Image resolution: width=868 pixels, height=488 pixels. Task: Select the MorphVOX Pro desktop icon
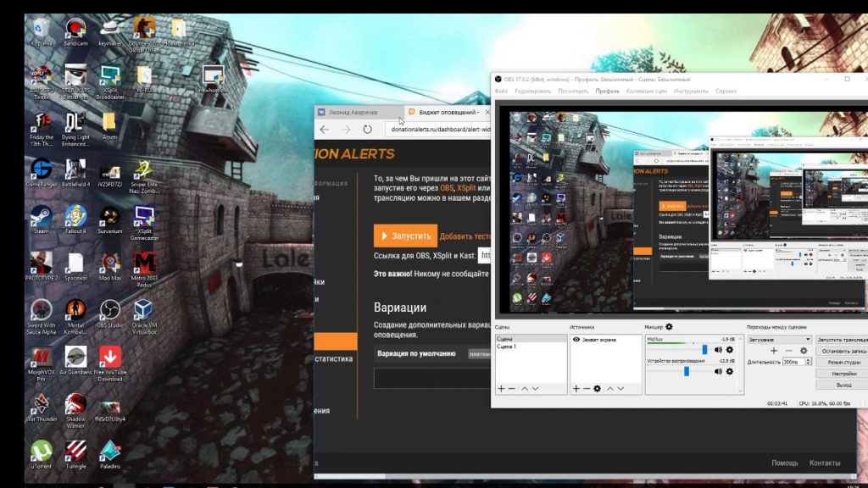pyautogui.click(x=41, y=364)
